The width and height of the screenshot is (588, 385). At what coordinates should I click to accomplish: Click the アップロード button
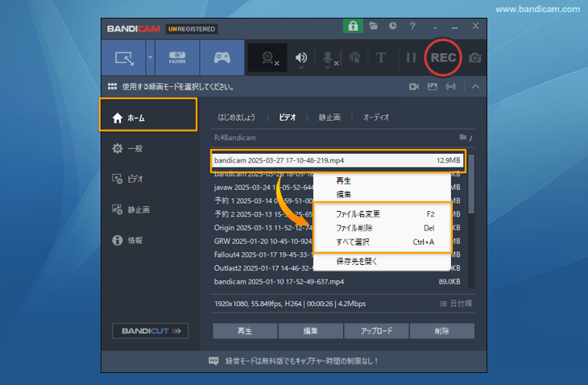pyautogui.click(x=375, y=331)
